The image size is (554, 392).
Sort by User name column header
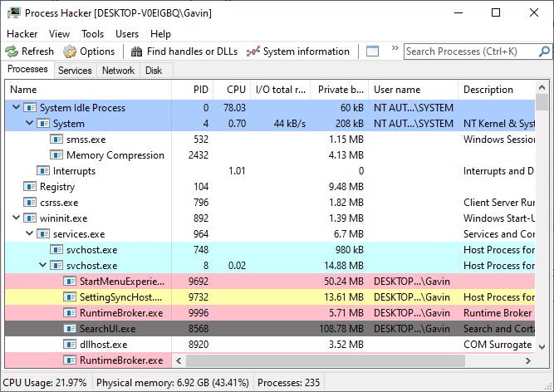pos(414,90)
